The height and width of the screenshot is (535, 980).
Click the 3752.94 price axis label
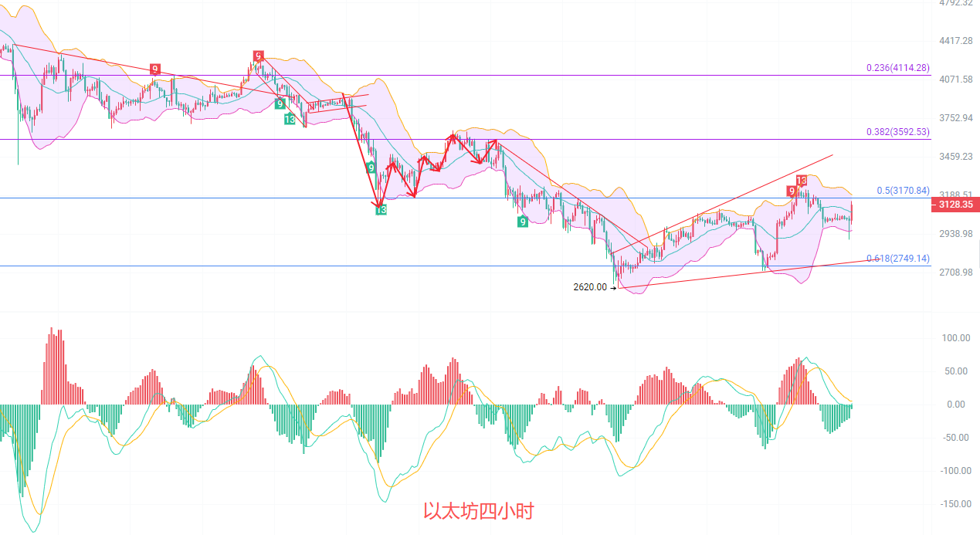tap(955, 117)
